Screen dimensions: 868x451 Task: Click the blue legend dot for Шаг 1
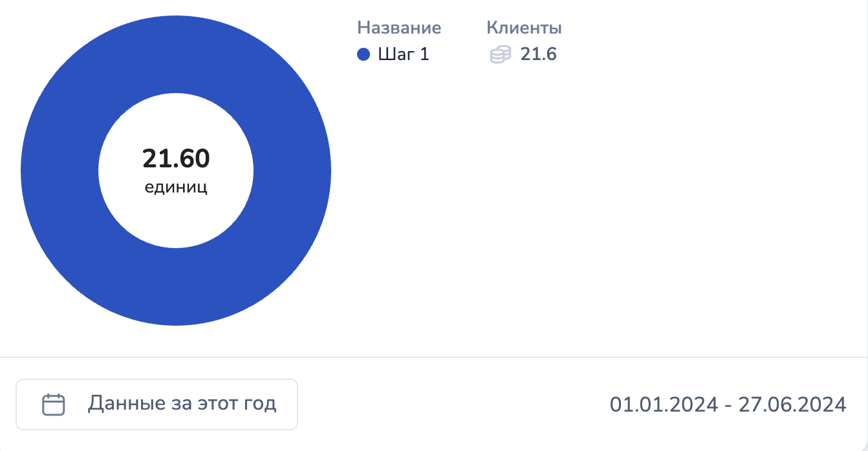click(363, 54)
